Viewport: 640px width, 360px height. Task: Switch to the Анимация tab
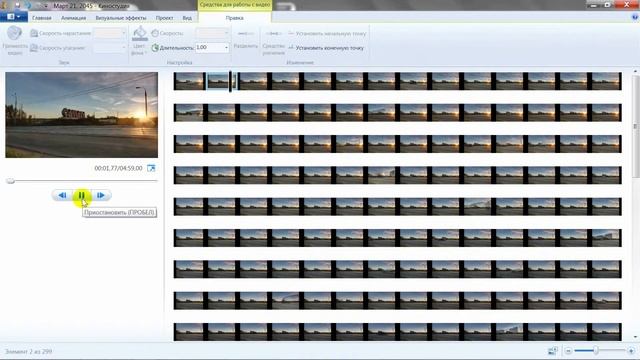pos(73,18)
